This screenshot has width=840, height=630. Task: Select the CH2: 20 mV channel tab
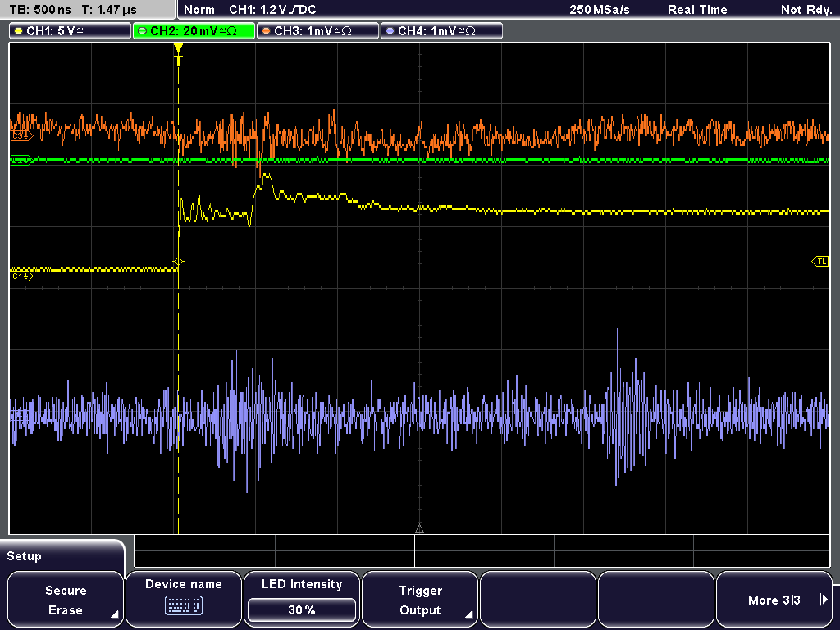tap(194, 31)
